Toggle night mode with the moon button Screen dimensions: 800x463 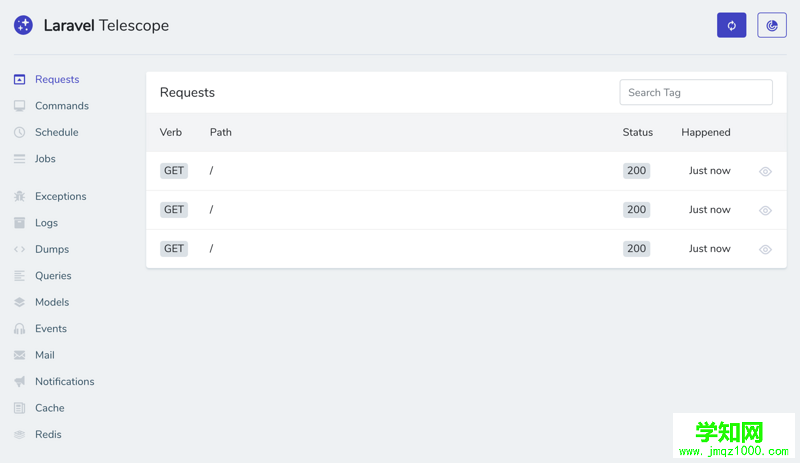coord(771,25)
